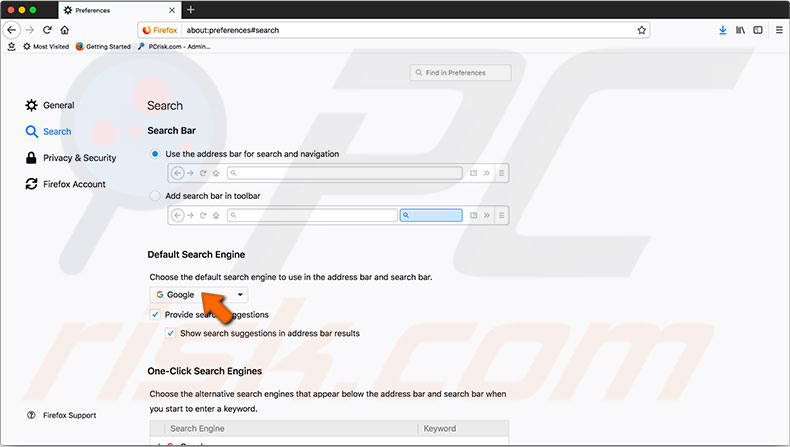Select Use the address bar radio
This screenshot has width=790, height=447.
155,154
